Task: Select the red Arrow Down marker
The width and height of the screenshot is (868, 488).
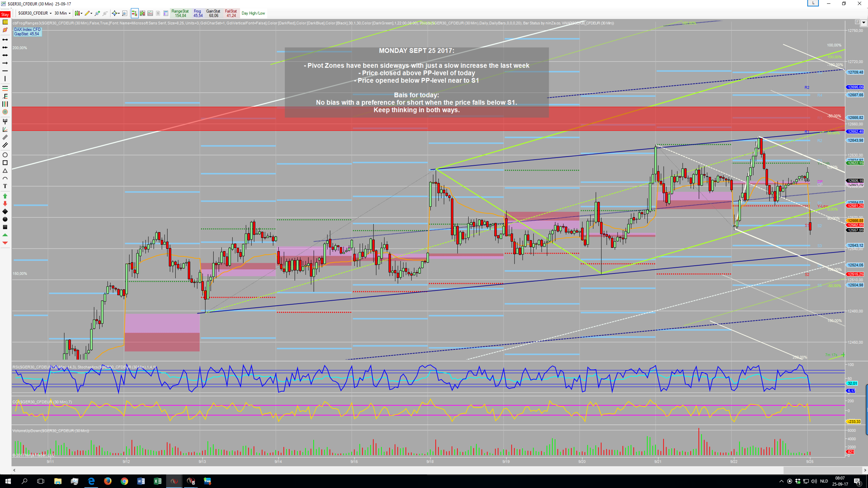Action: tap(5, 203)
